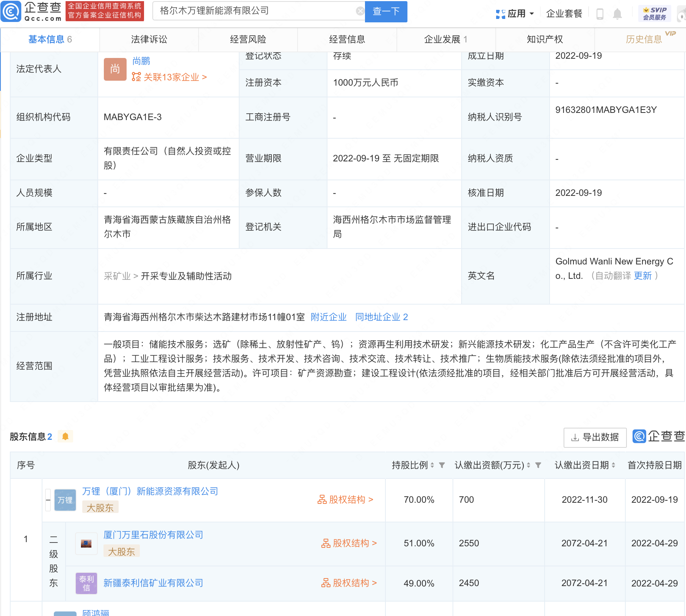
Task: Click the shareholder info alert bell
Action: point(65,436)
